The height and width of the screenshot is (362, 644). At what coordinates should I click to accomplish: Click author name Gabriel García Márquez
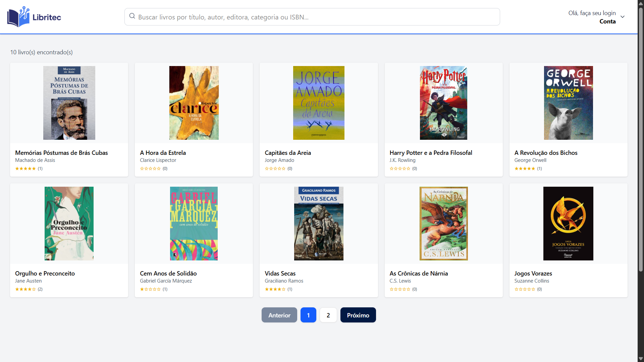[166, 281]
